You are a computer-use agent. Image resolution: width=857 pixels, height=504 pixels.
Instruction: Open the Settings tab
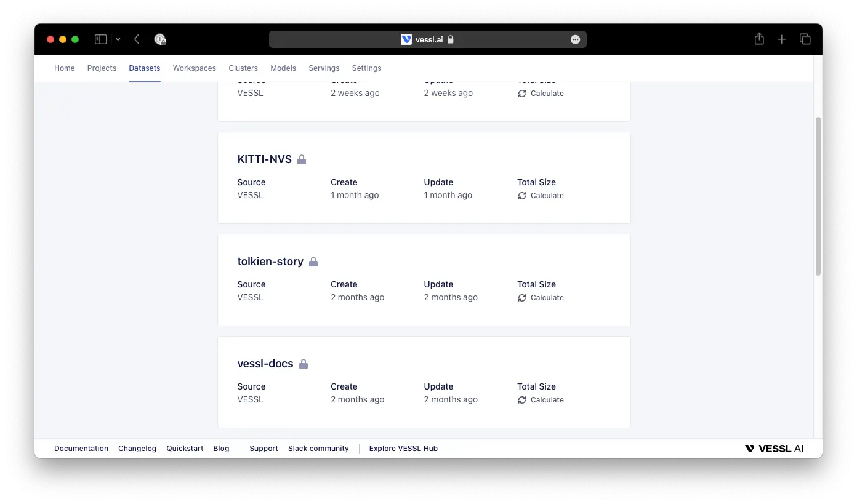point(366,68)
